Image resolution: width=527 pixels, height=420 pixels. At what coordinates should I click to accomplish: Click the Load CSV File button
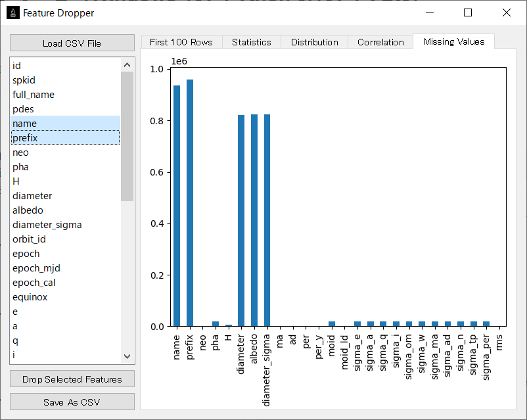[x=72, y=43]
